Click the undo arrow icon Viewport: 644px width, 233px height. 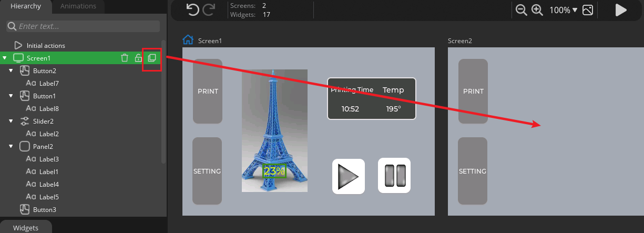193,10
